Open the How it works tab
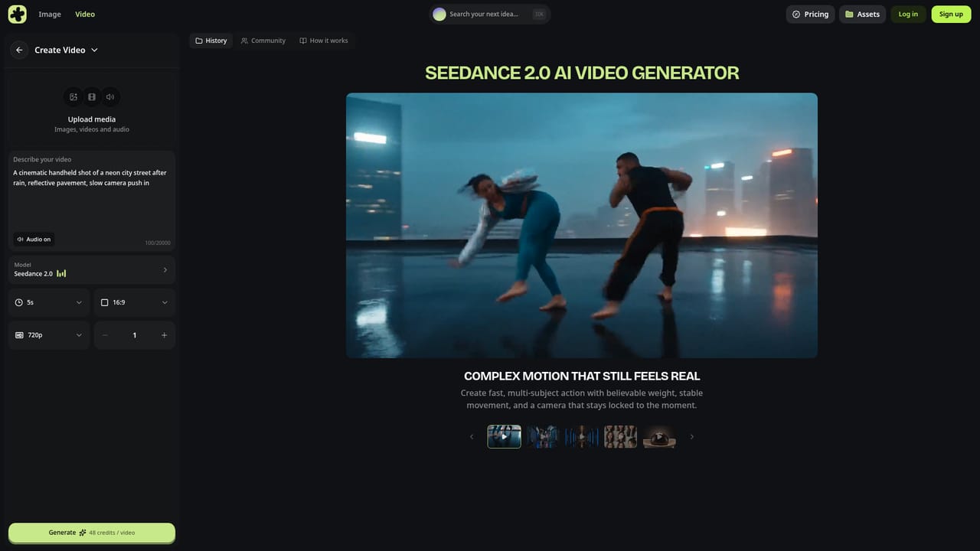This screenshot has width=980, height=551. 324,41
